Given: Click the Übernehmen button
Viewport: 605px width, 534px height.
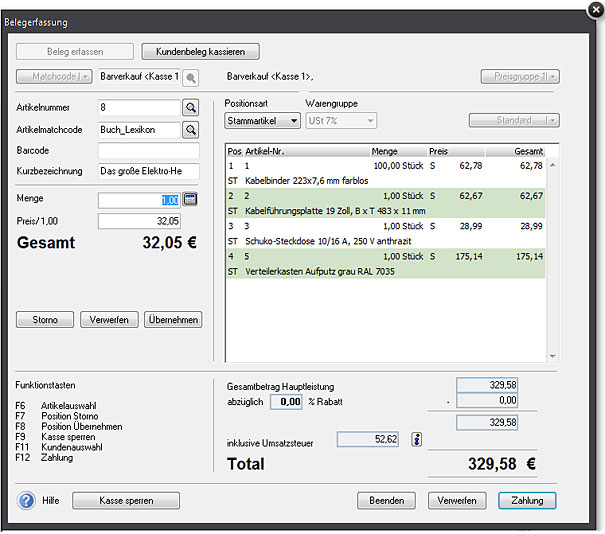Looking at the screenshot, I should pyautogui.click(x=173, y=319).
